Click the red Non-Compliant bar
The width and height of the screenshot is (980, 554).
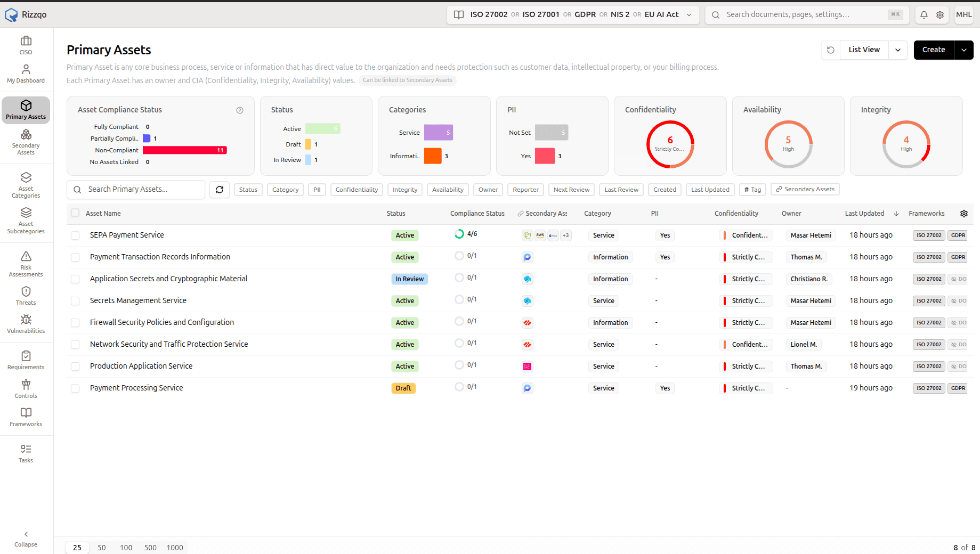point(185,150)
